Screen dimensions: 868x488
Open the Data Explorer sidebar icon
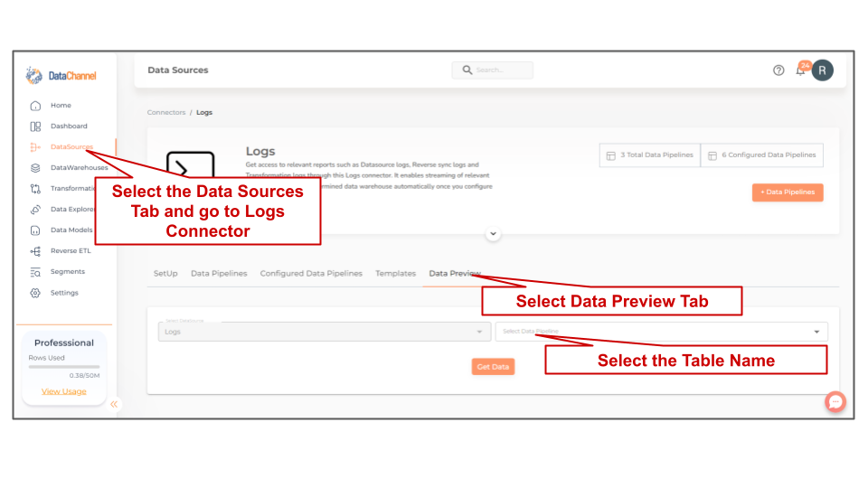point(35,210)
